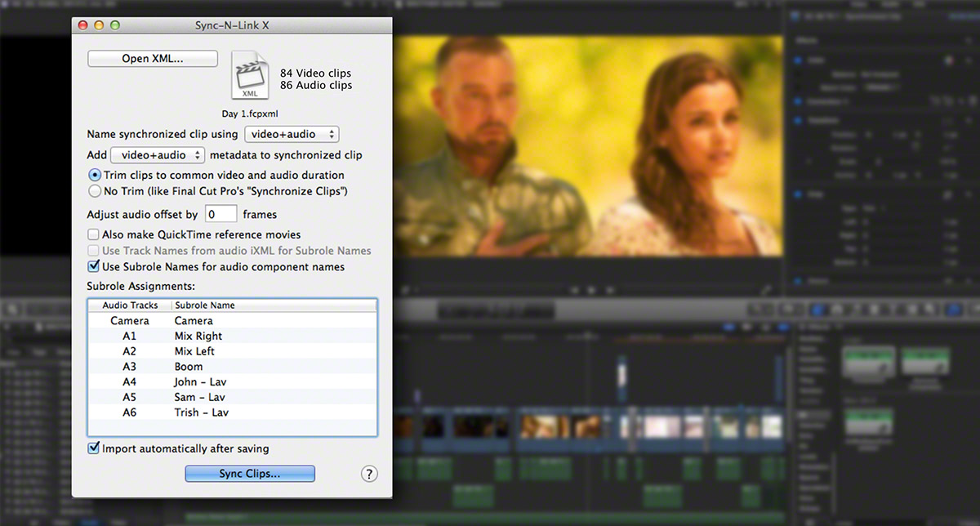This screenshot has width=980, height=526.
Task: Select the Mix Left subrole name
Action: tap(195, 351)
